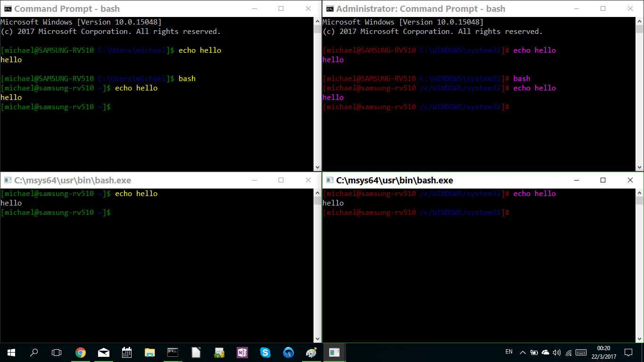The width and height of the screenshot is (644, 362).
Task: Toggle the touch keyboard tray icon
Action: click(x=581, y=353)
